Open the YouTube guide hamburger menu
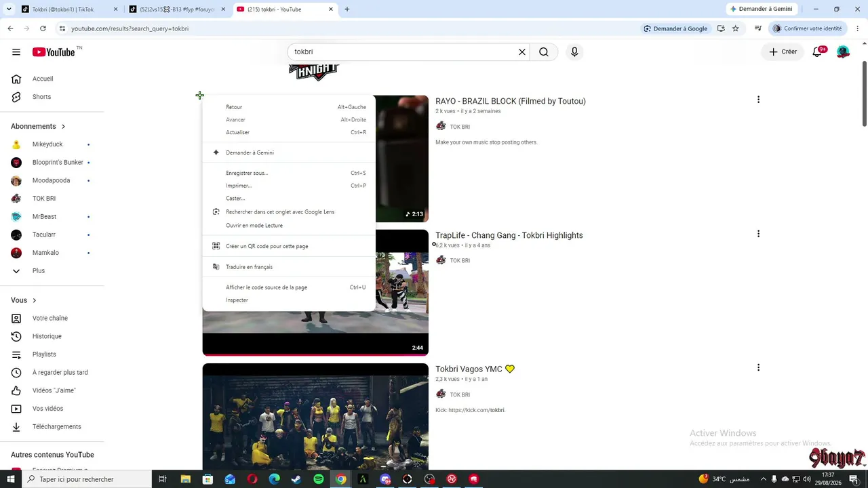Viewport: 868px width, 488px height. pyautogui.click(x=16, y=52)
